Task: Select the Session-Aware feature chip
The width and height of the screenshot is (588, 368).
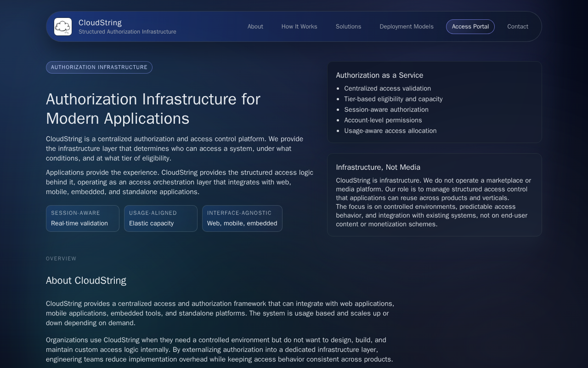Action: [83, 218]
